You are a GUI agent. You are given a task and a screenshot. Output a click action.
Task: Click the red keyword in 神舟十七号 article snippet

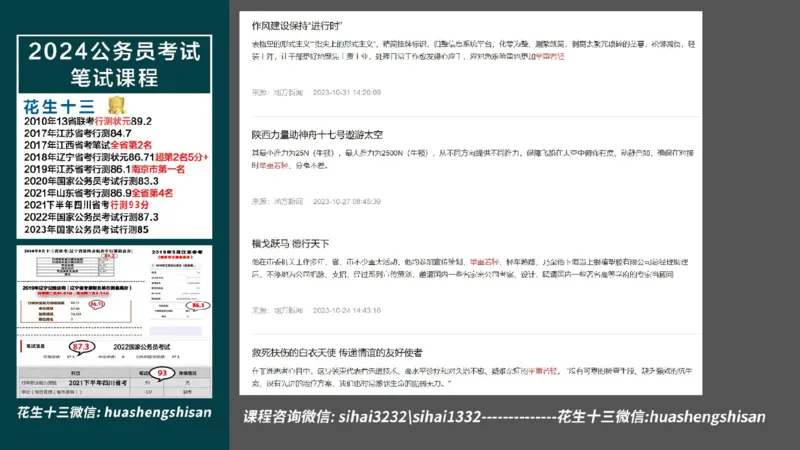[x=273, y=165]
